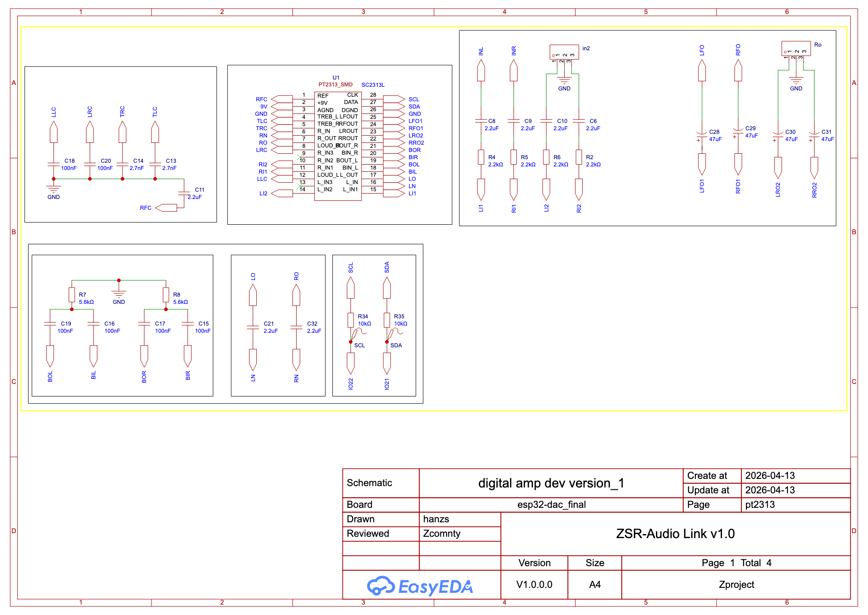Click pull-up resistor R34 10kΩ
This screenshot has width=868, height=615.
tap(350, 320)
